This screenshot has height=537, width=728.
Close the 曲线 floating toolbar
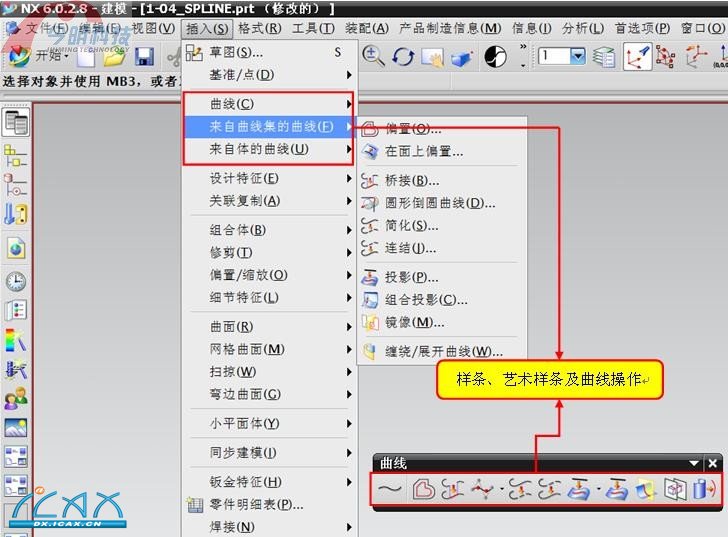713,463
